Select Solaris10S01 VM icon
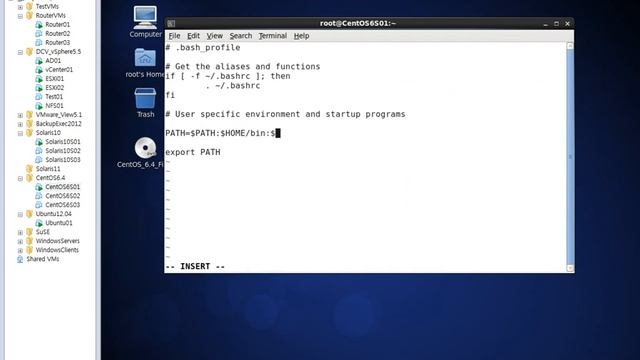 tap(39, 142)
